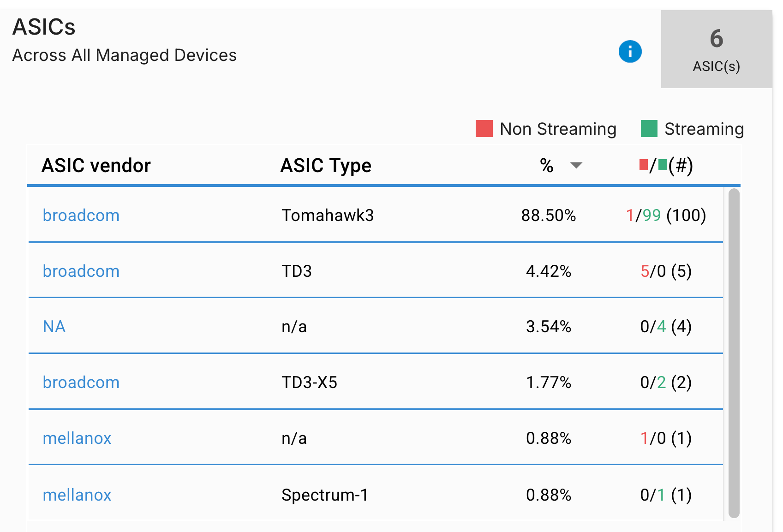Click the Streaming legend label
The height and width of the screenshot is (532, 783).
tap(704, 129)
